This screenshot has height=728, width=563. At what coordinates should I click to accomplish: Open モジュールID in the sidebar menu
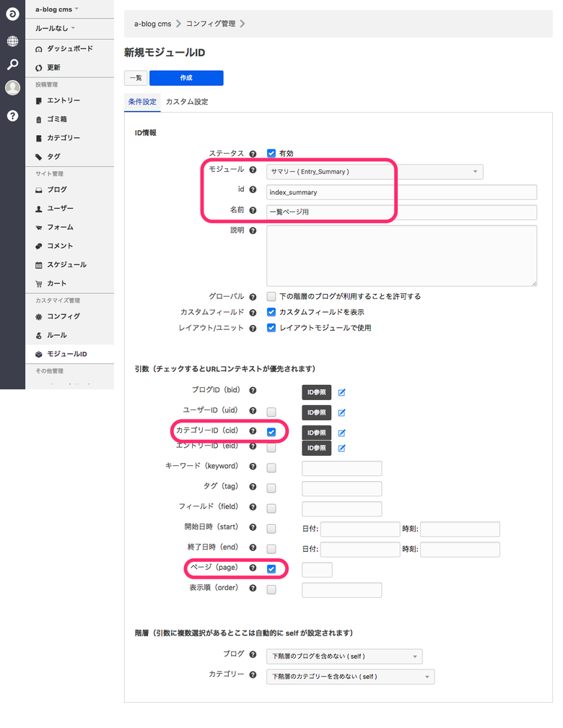66,354
